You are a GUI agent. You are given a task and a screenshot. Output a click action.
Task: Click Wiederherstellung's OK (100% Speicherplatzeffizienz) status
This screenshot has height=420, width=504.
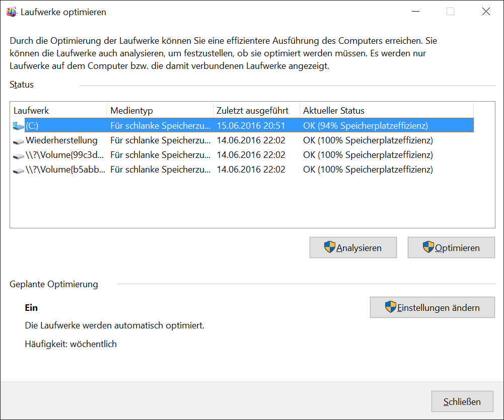[x=368, y=140]
